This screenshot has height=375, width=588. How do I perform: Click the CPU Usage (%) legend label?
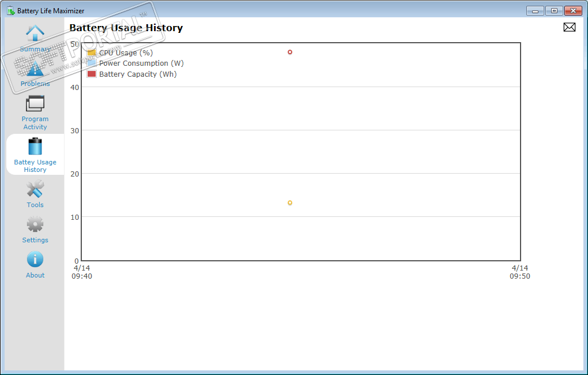[x=126, y=53]
